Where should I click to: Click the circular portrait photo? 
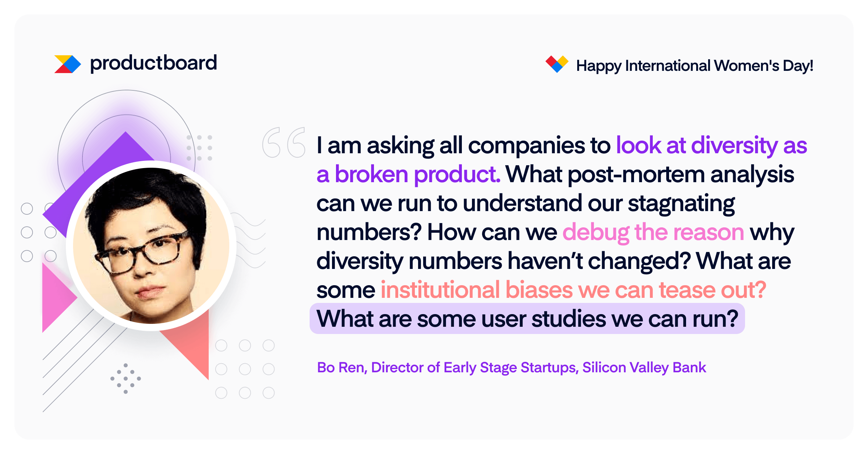click(x=151, y=246)
